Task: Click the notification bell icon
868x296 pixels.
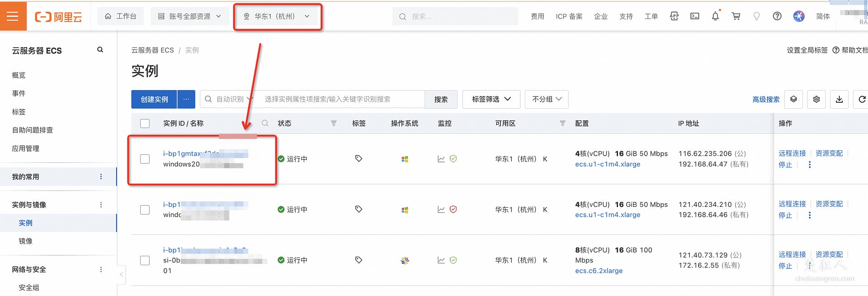Action: (x=715, y=16)
